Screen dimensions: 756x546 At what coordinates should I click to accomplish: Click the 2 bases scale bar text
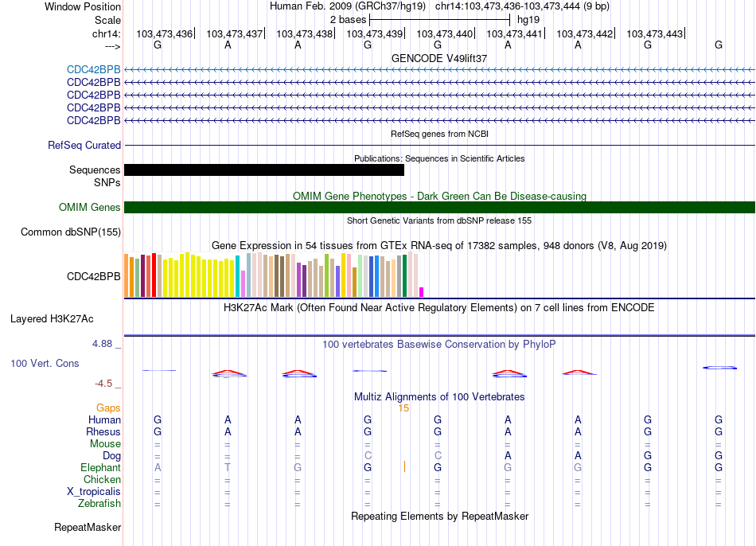348,20
